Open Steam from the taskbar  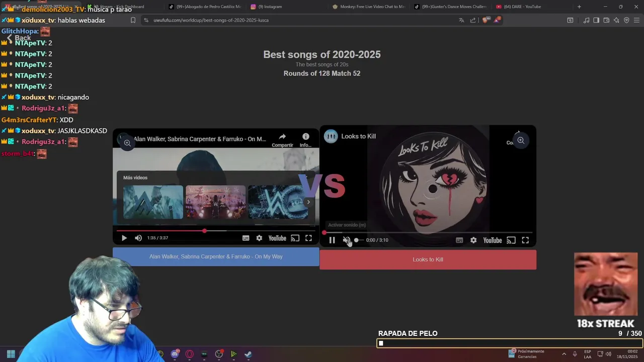coord(248,354)
